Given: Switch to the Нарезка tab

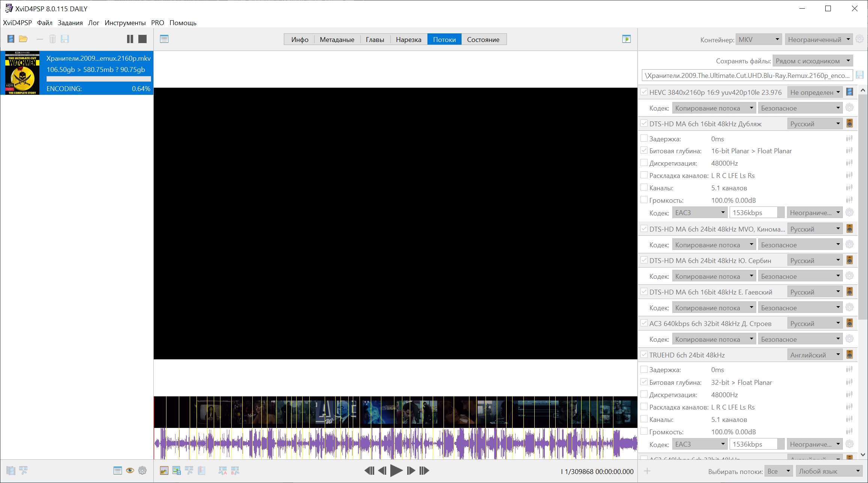Looking at the screenshot, I should [408, 40].
